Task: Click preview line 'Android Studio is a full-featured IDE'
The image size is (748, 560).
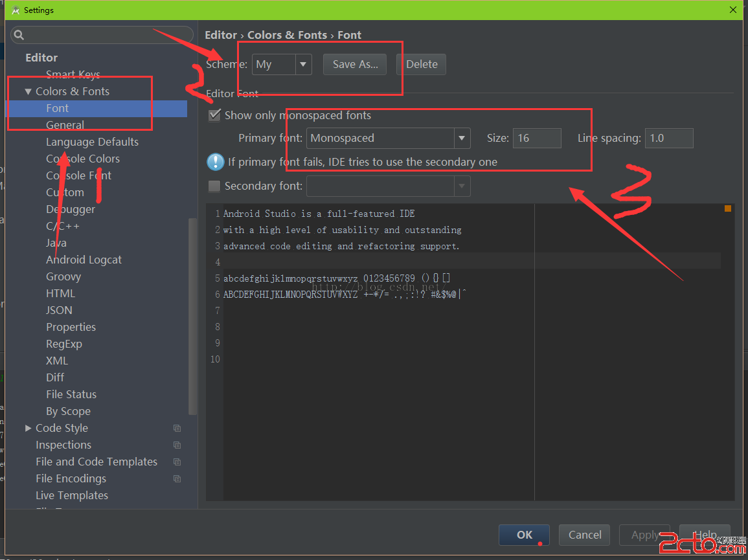Action: tap(319, 214)
